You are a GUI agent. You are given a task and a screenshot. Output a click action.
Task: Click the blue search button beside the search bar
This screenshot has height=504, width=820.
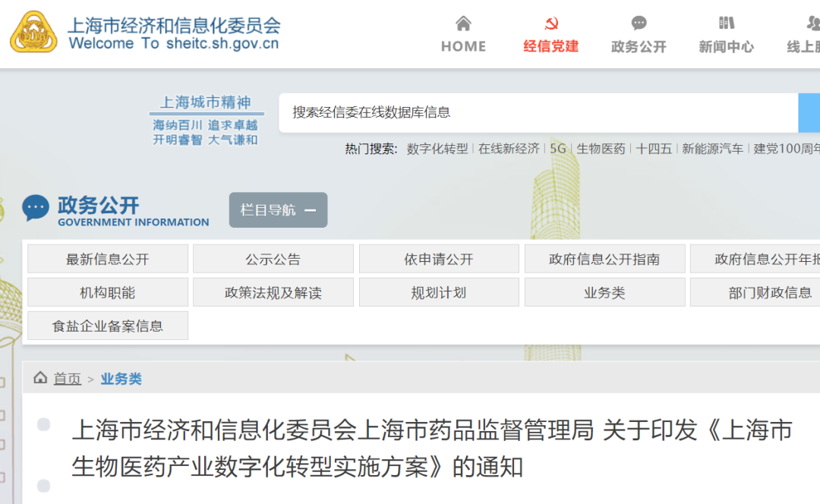coord(811,112)
